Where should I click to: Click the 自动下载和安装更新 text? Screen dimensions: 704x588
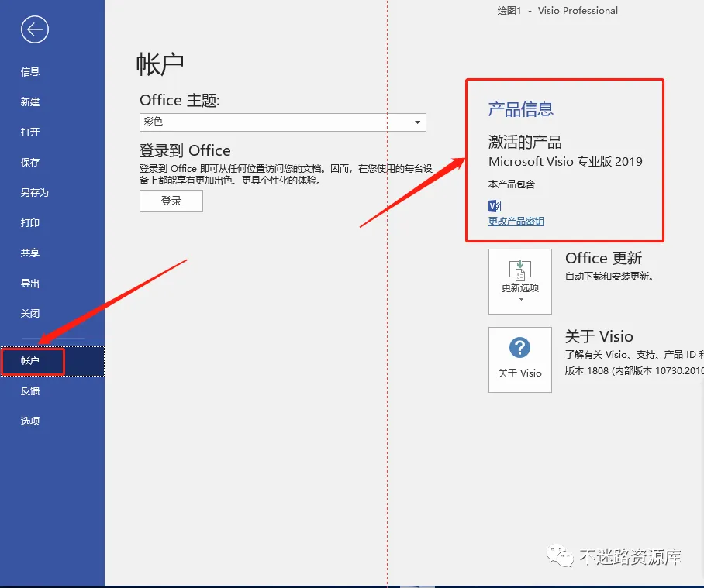[609, 277]
